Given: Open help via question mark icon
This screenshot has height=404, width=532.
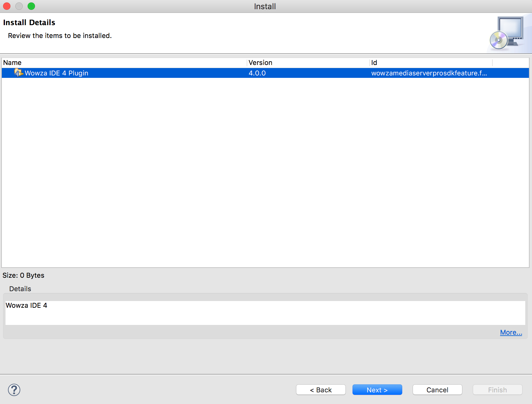Looking at the screenshot, I should pos(14,390).
